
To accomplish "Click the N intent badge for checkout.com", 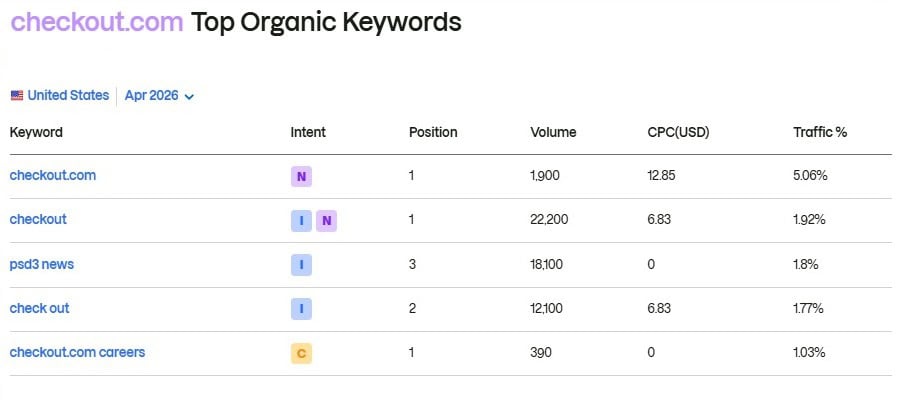I will (x=302, y=176).
